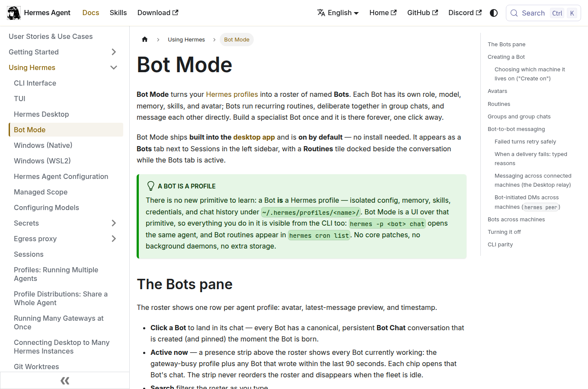This screenshot has height=389, width=588.
Task: Click the 'hermes cron list' code snippet
Action: click(x=319, y=235)
